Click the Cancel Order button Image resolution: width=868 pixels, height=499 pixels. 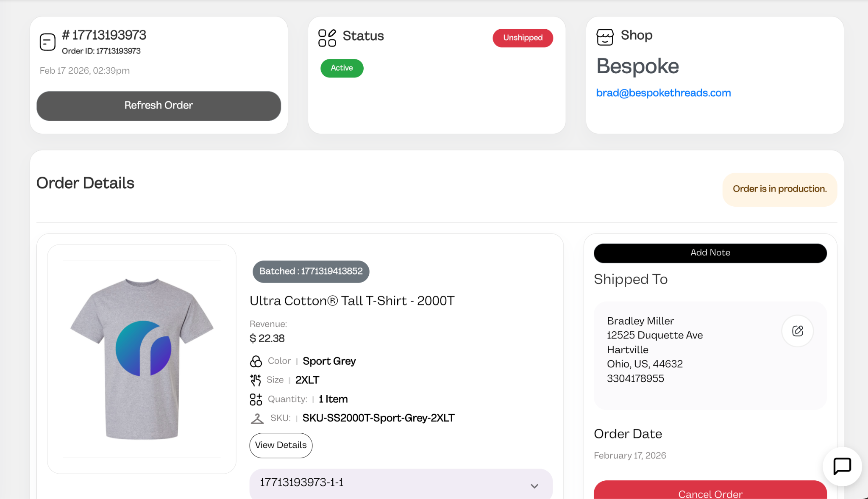tap(710, 490)
